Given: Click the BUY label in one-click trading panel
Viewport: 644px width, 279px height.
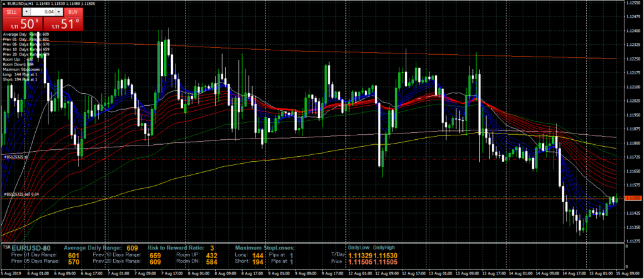Looking at the screenshot, I should [x=73, y=12].
